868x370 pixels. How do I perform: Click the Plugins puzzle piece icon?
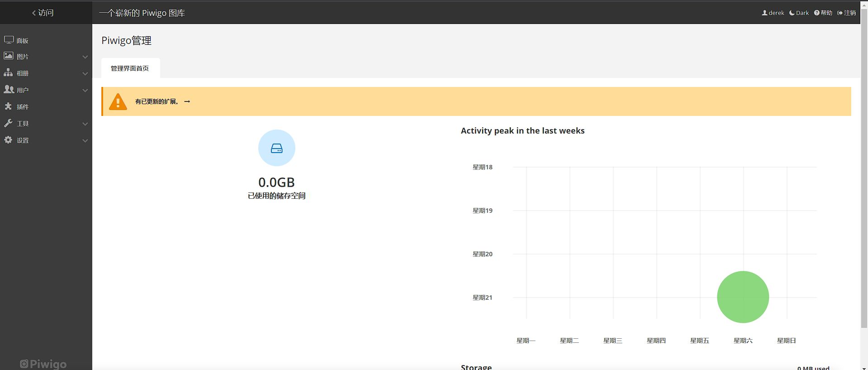pyautogui.click(x=9, y=106)
